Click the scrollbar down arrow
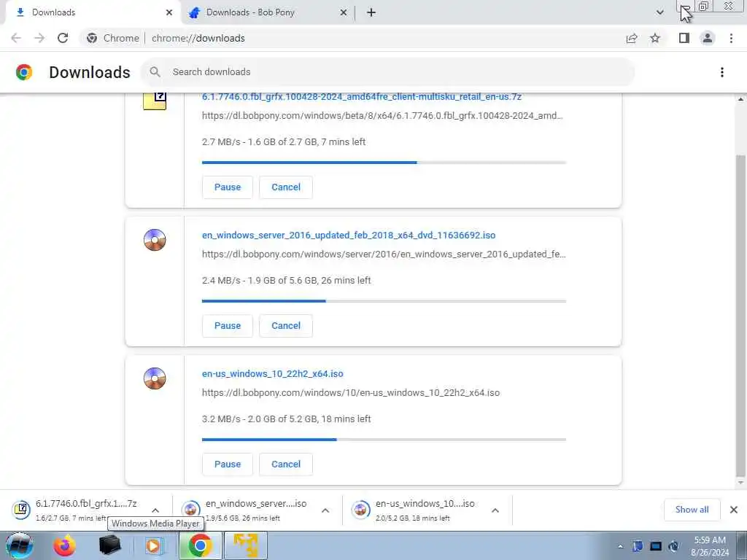The image size is (747, 560). [x=740, y=483]
